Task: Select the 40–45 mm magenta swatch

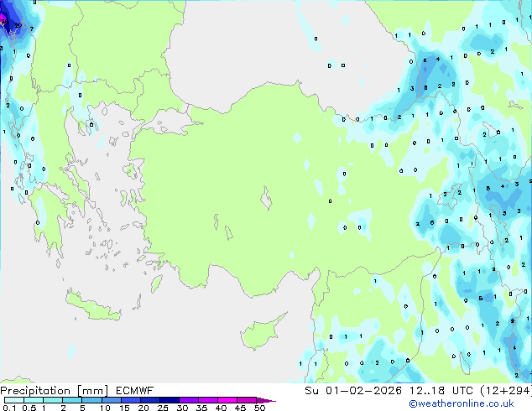Action: [x=227, y=400]
